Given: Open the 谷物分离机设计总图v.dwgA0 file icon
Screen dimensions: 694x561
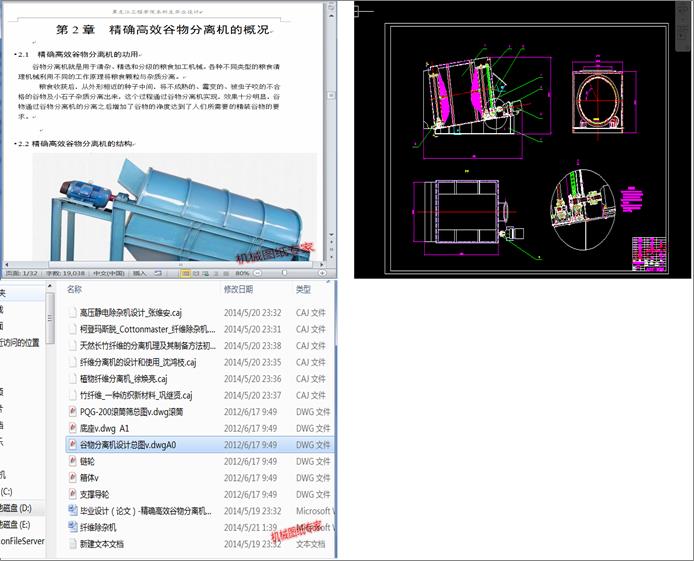Looking at the screenshot, I should pos(73,445).
